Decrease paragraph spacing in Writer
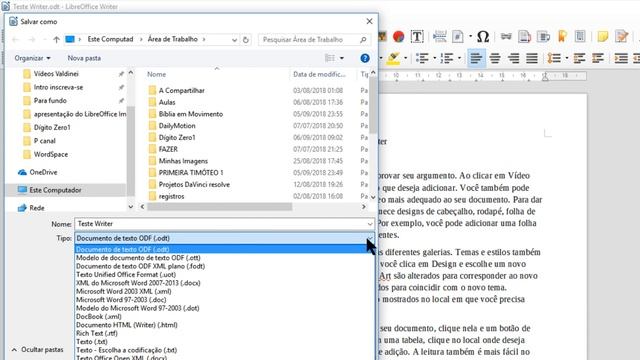The width and height of the screenshot is (640, 360). point(598,58)
